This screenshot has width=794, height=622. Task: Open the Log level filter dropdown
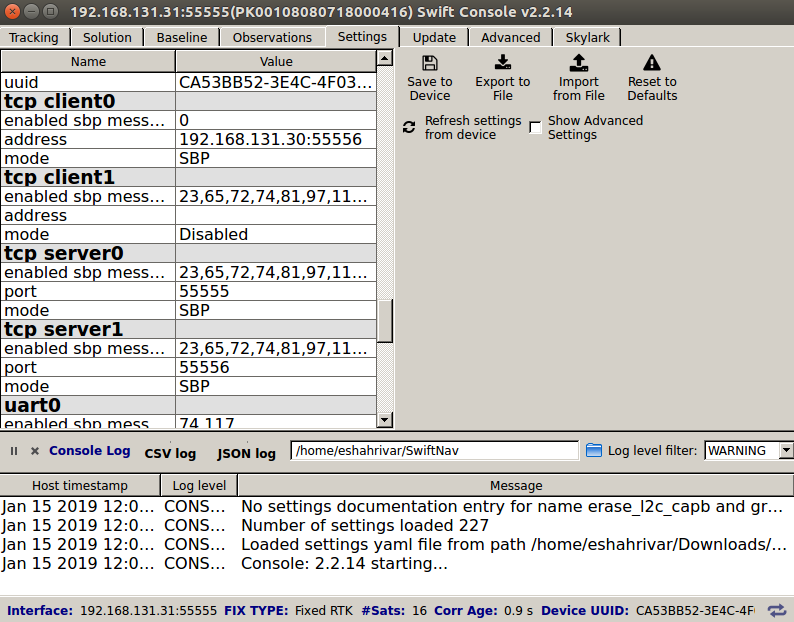[748, 451]
